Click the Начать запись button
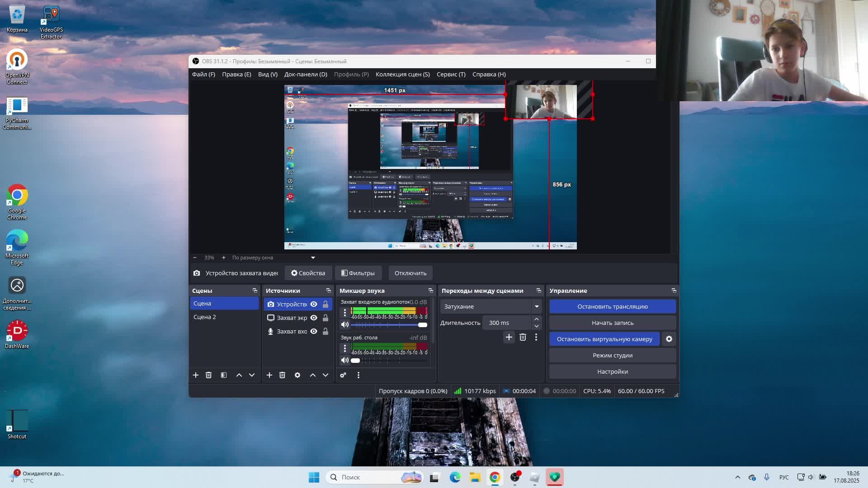The height and width of the screenshot is (488, 868). pos(613,323)
